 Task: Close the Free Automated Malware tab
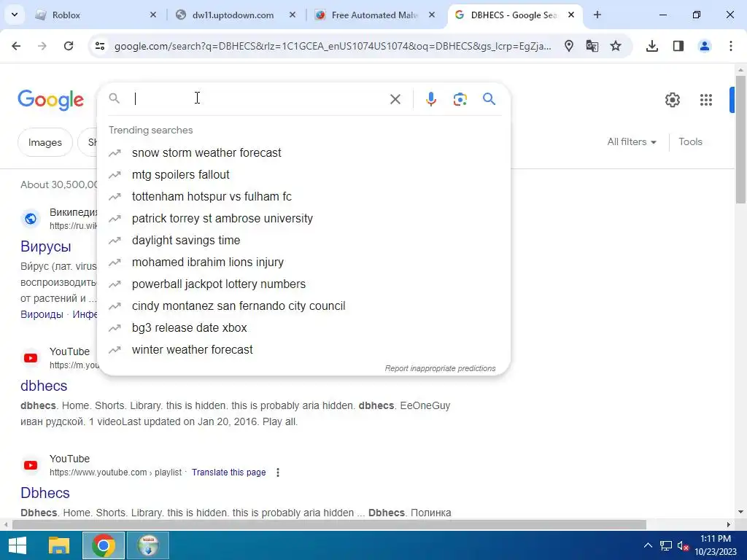coord(432,15)
